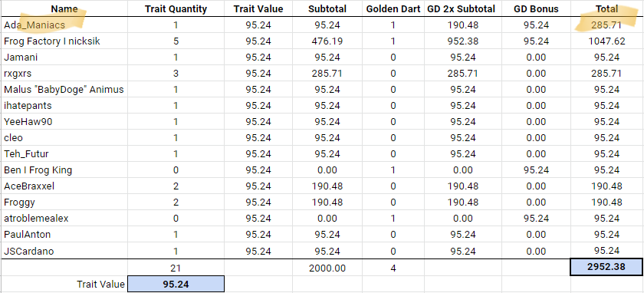Screen dimensions: 644x293
Task: Click the Trait Value label at bottom
Action: click(100, 284)
